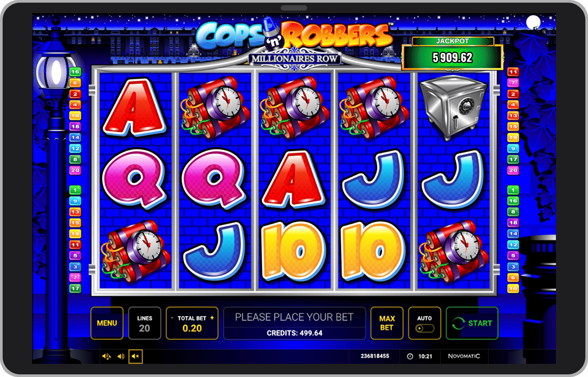Hit the MAX BET button
The image size is (588, 377).
click(x=387, y=323)
